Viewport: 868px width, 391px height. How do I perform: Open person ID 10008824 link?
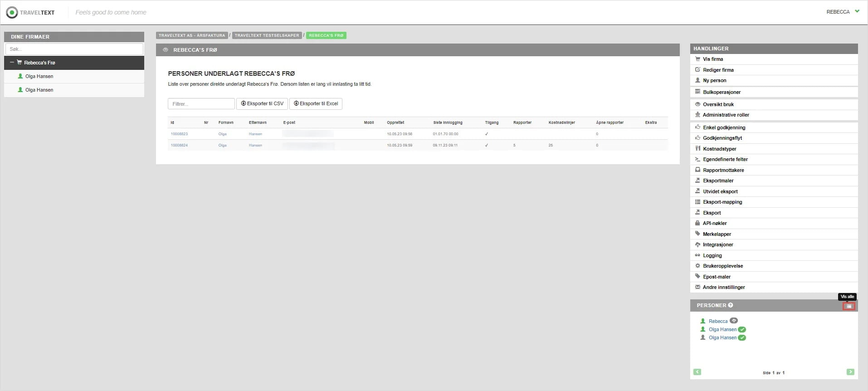tap(179, 145)
